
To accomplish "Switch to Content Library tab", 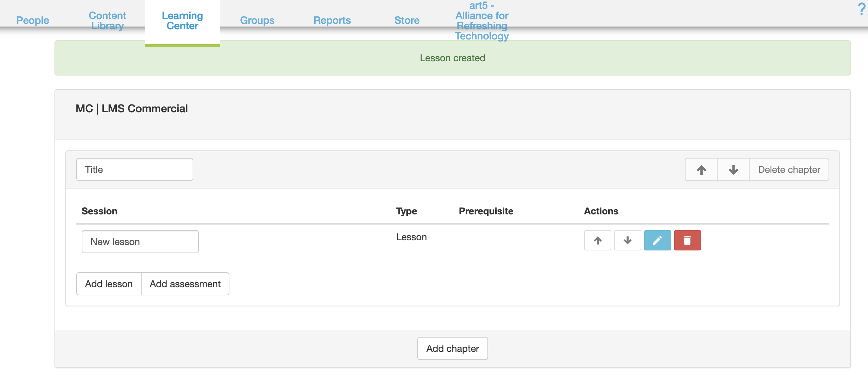I will 107,20.
